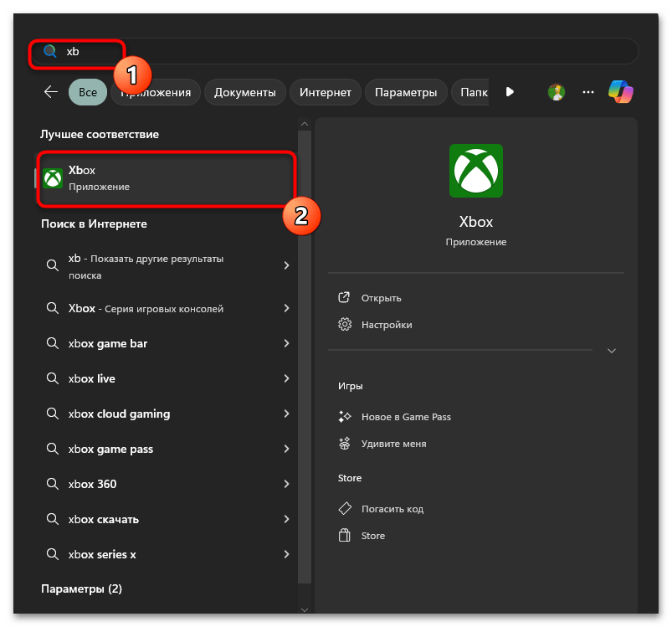The height and width of the screenshot is (627, 672).
Task: Choose 'Удивите меня'
Action: coord(394,444)
